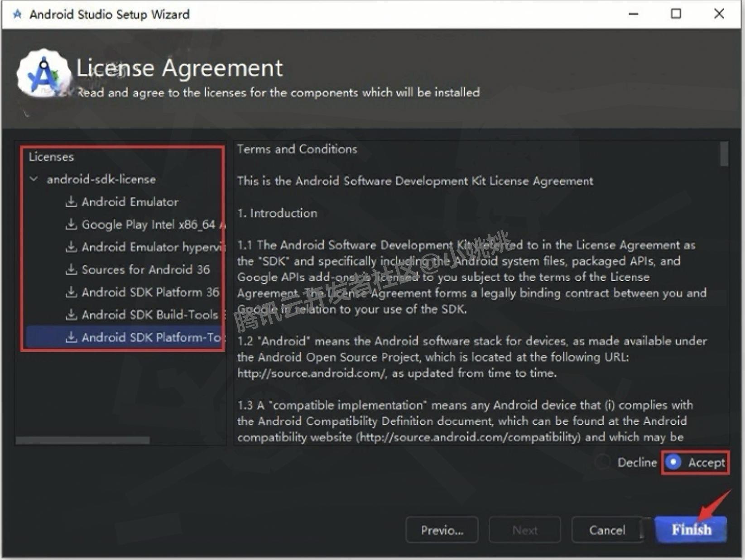The width and height of the screenshot is (745, 560).
Task: Click the Previous button
Action: pos(442,530)
